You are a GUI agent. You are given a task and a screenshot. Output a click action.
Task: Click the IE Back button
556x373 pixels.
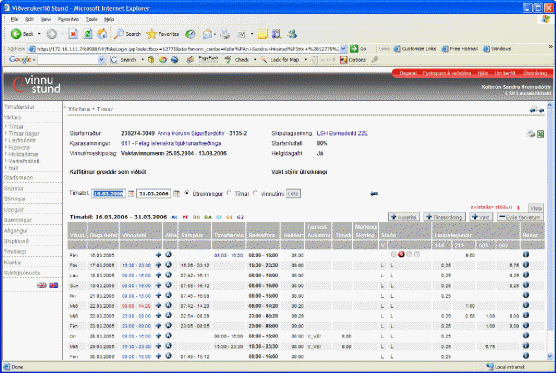coord(22,34)
